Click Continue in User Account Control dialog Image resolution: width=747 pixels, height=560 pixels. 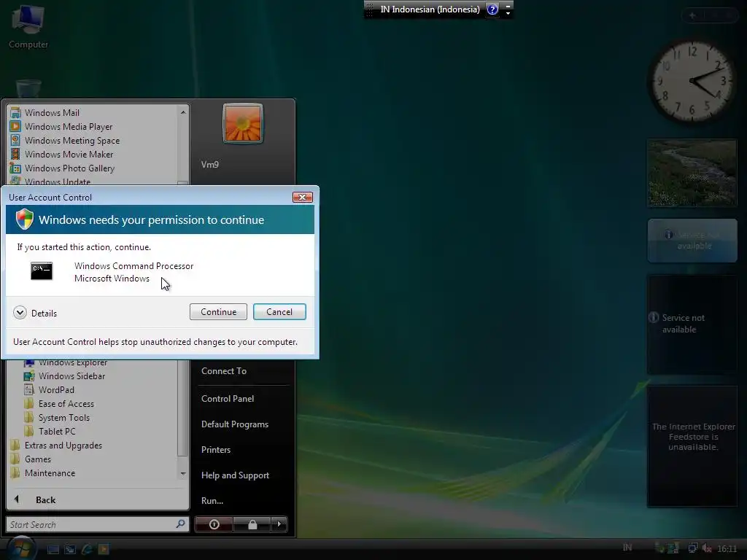(218, 312)
